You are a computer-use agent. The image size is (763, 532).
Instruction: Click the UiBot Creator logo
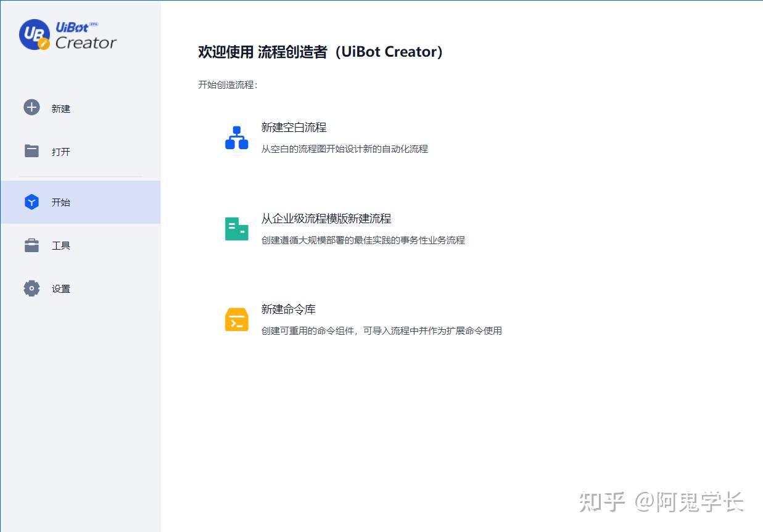tap(67, 35)
